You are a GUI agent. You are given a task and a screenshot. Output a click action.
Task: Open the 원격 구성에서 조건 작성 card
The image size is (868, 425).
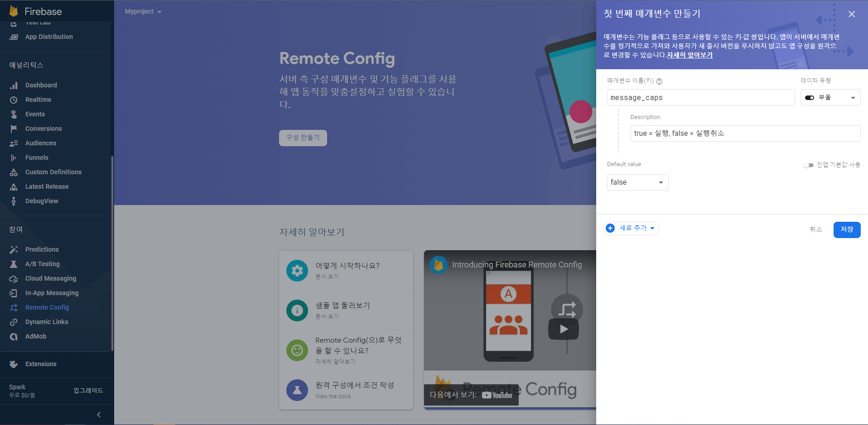point(346,390)
